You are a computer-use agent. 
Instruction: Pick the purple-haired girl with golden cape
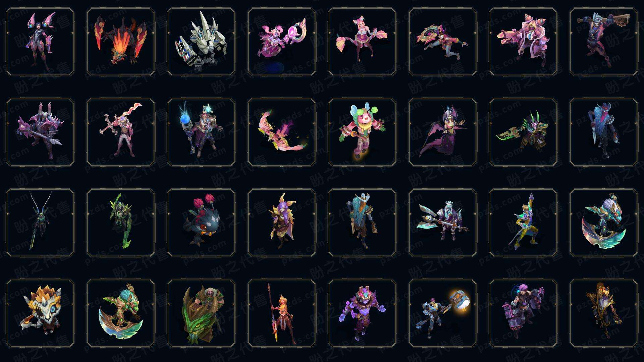click(282, 223)
